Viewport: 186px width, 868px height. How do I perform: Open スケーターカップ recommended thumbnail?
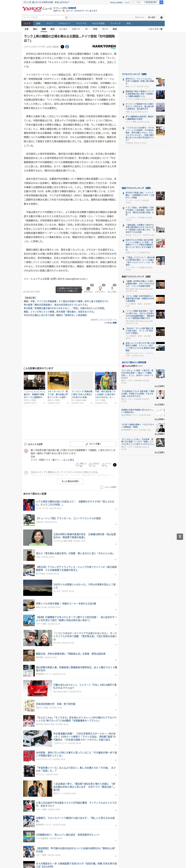point(58,380)
